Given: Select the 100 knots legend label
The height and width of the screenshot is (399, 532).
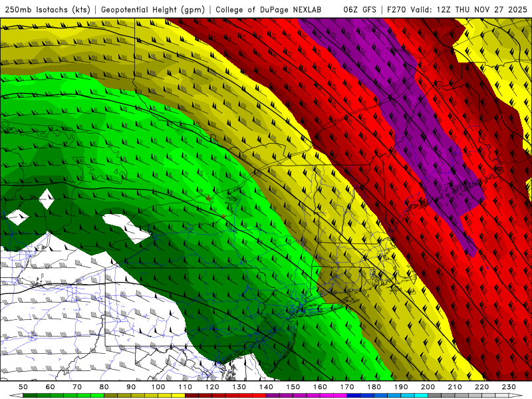Looking at the screenshot, I should (158, 387).
